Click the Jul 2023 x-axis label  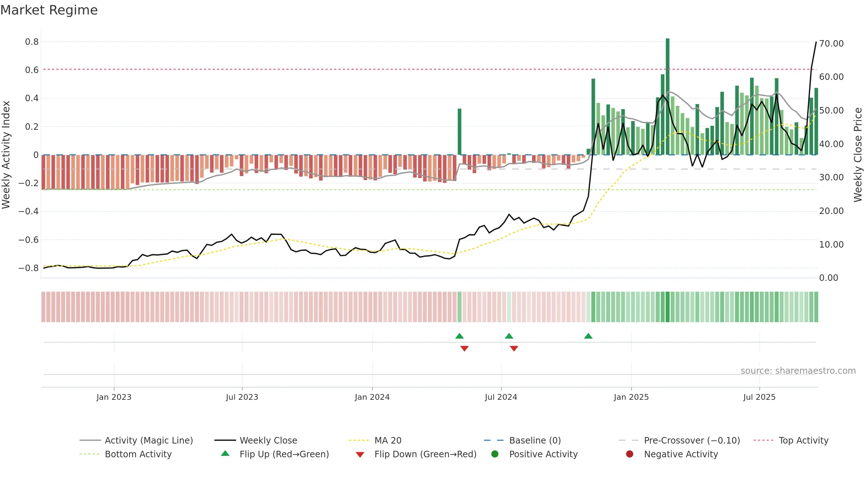tap(242, 397)
